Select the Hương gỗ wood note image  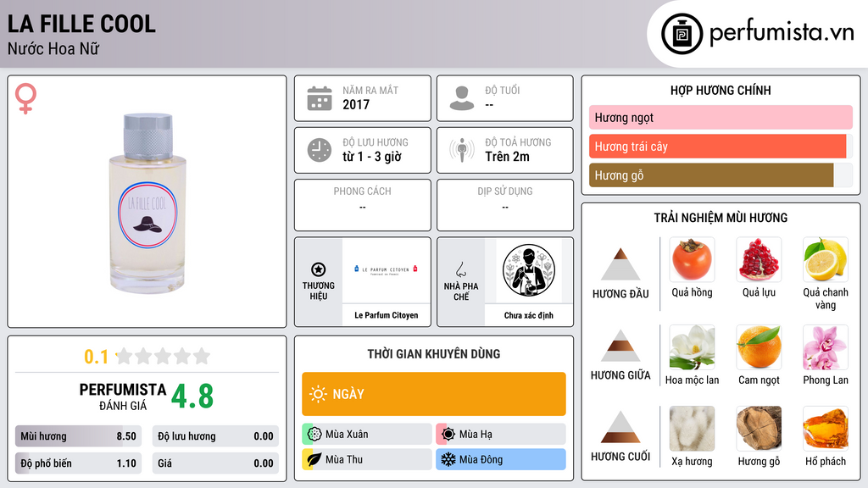click(x=759, y=428)
